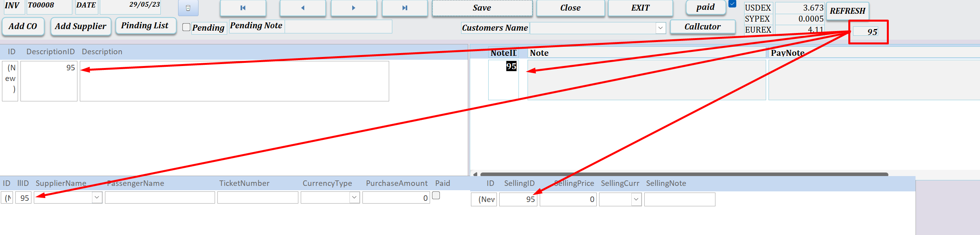980x235 pixels.
Task: Click the delete record trash icon
Action: coord(188,8)
